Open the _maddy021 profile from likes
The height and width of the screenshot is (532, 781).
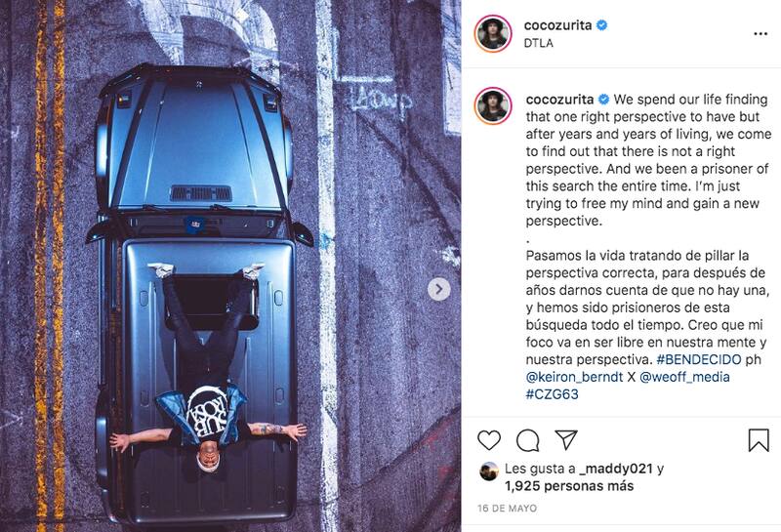[617, 469]
